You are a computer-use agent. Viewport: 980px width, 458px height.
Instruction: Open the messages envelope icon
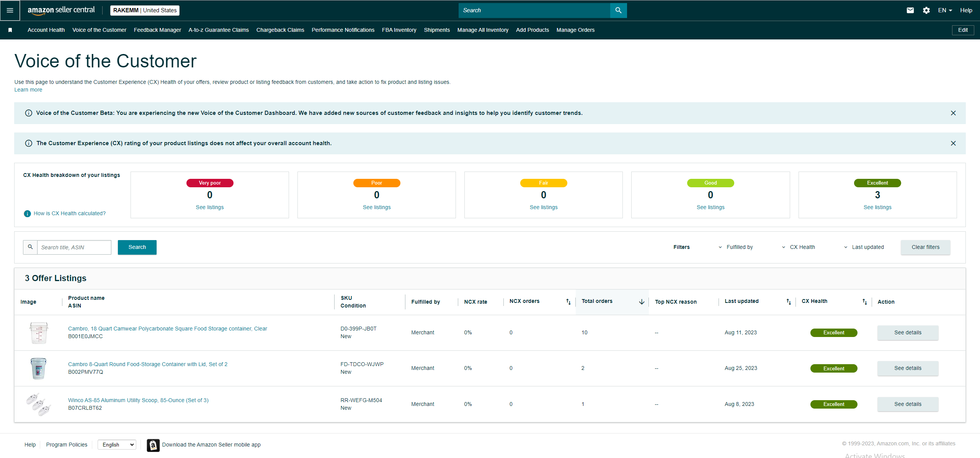[910, 10]
